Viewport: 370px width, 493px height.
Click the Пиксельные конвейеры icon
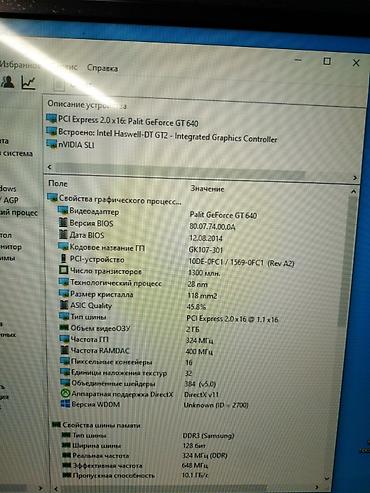[65, 361]
